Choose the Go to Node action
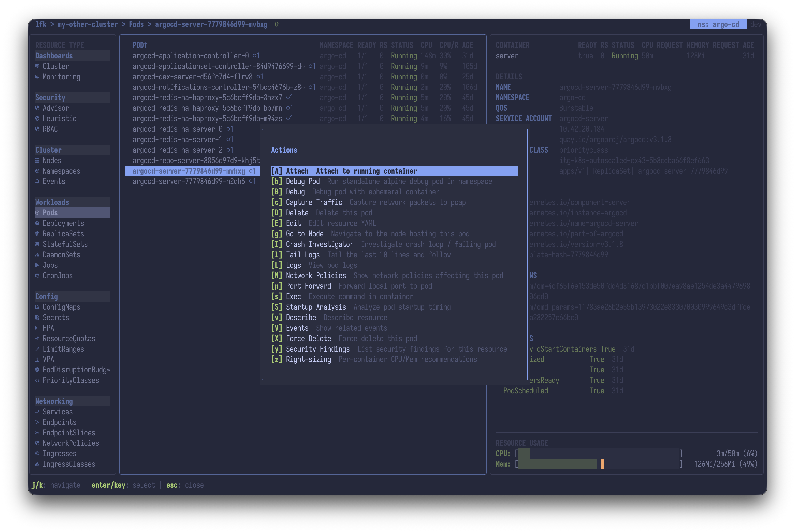This screenshot has height=532, width=795. point(395,234)
